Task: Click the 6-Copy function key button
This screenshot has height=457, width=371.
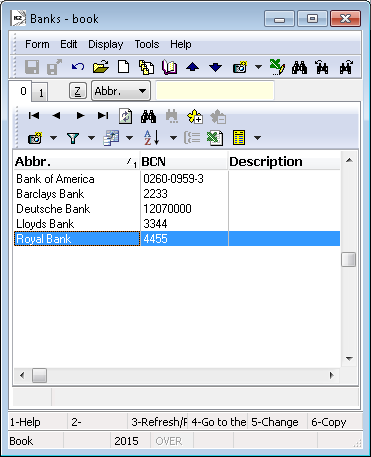Action: coord(335,422)
